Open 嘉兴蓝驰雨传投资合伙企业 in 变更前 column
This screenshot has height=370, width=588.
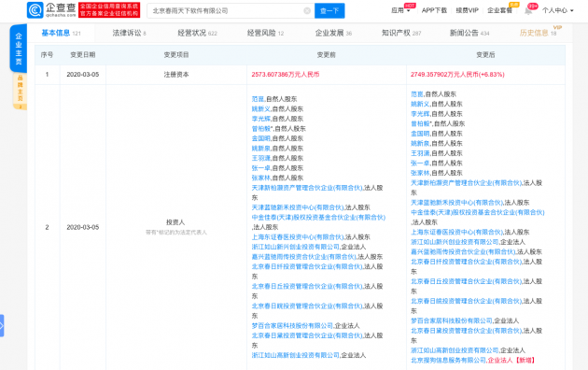pos(304,257)
